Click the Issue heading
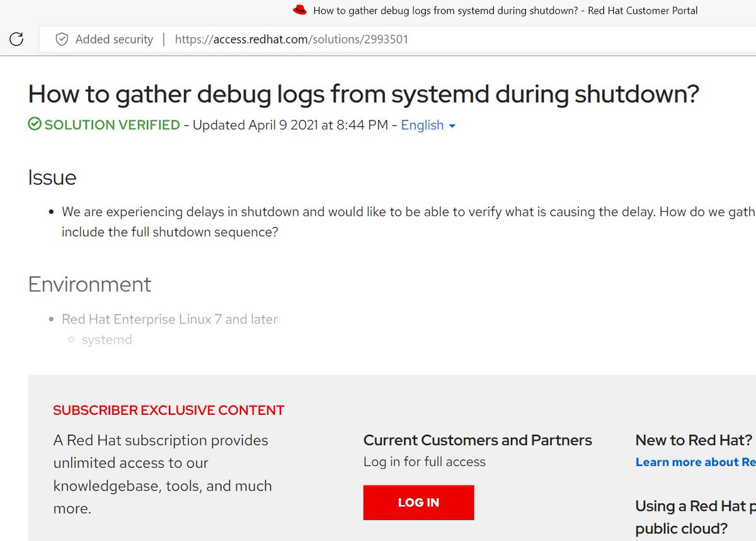 tap(52, 177)
